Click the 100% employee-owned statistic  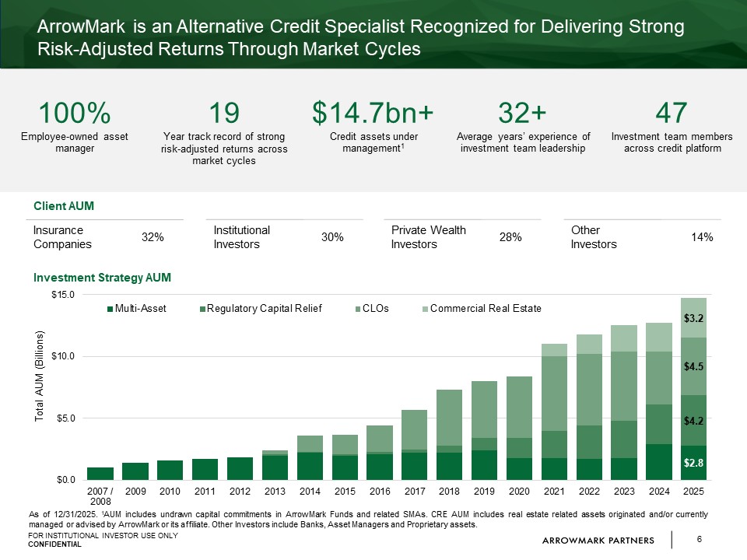(x=75, y=113)
